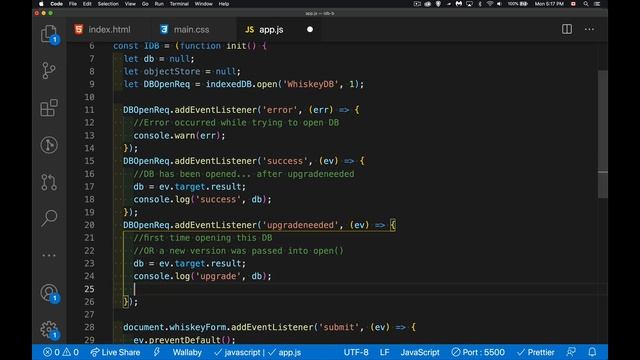Open the Manage gear icon
The image size is (640, 360).
[x=49, y=330]
